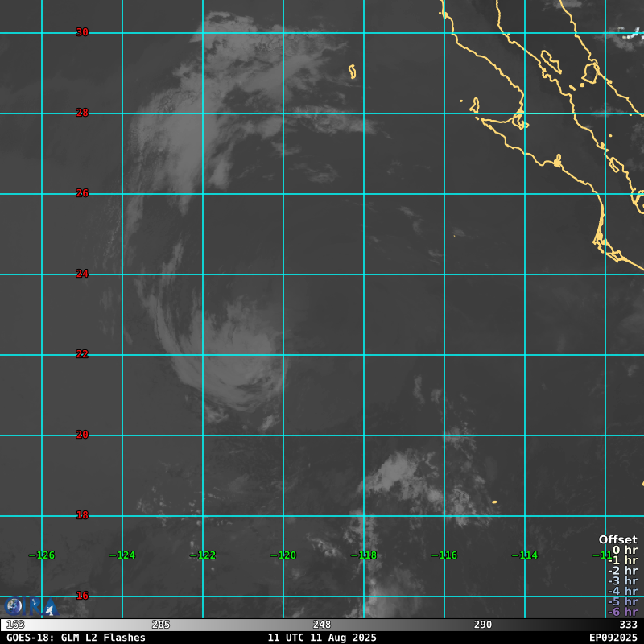Click the '-2 hr' offset legend entry
The height and width of the screenshot is (644, 644).
point(623,571)
